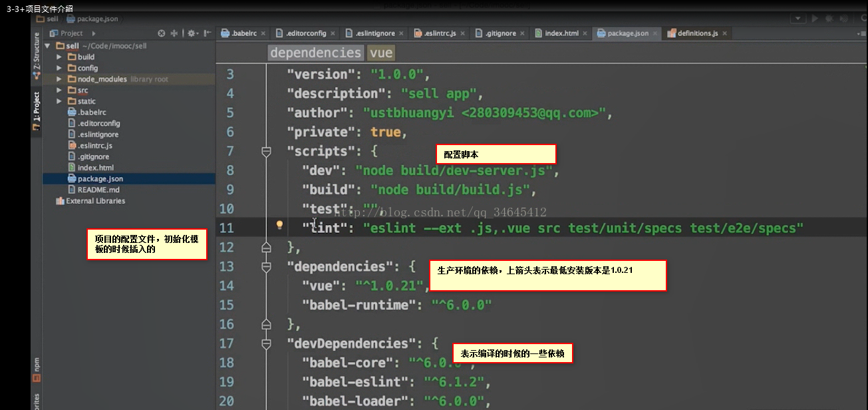This screenshot has height=410, width=868.
Task: Expand the node_modules folder
Action: [x=59, y=79]
